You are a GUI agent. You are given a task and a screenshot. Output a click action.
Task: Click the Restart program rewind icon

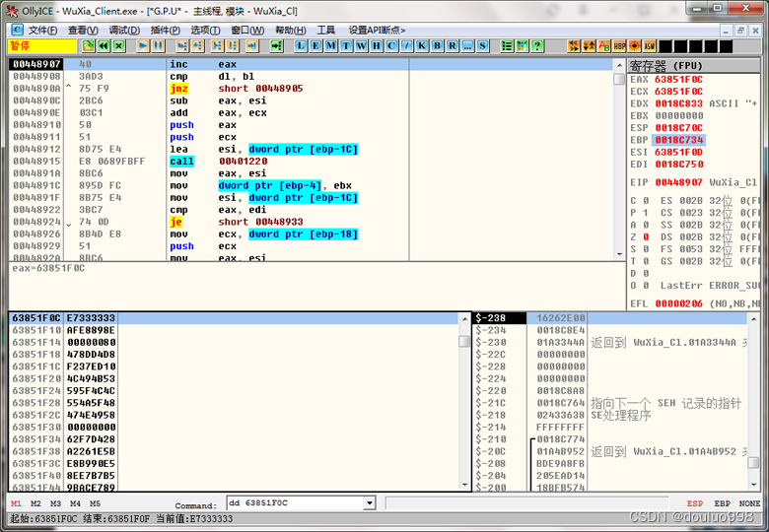(104, 46)
